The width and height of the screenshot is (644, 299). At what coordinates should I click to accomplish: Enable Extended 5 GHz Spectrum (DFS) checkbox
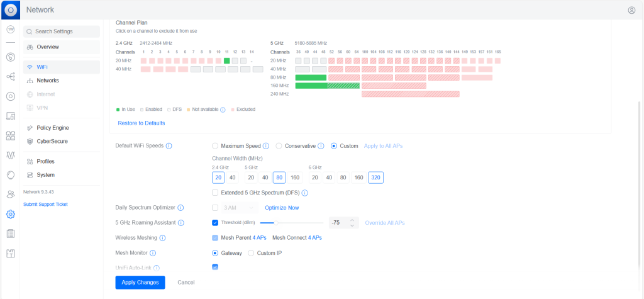pyautogui.click(x=215, y=193)
